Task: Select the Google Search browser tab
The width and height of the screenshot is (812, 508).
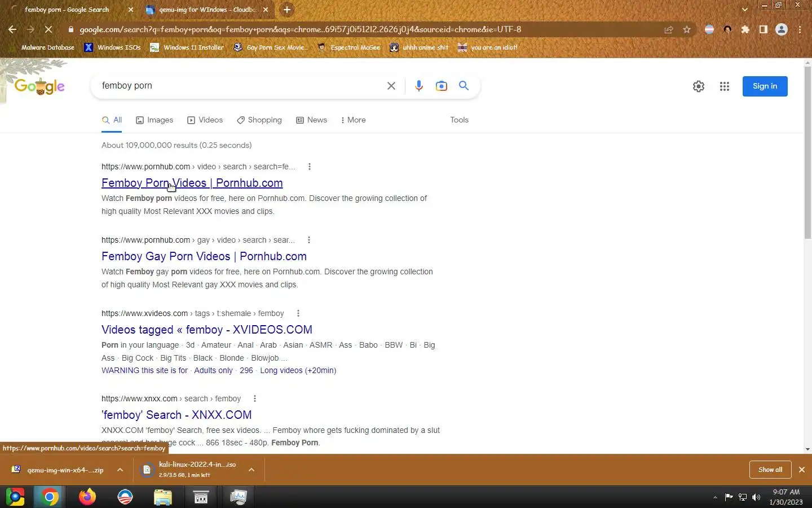Action: click(x=67, y=10)
